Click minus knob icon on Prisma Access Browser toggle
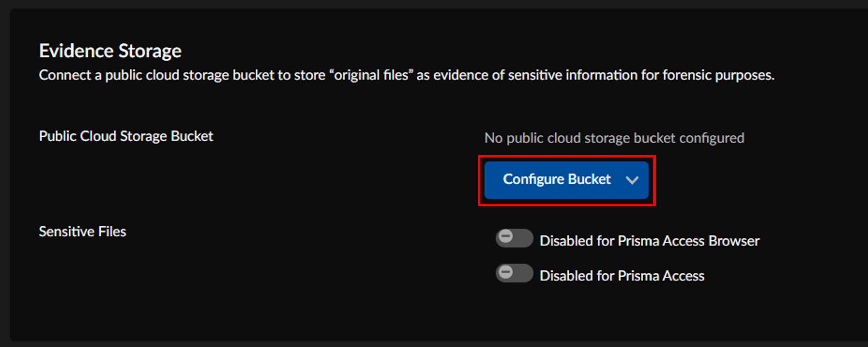This screenshot has height=347, width=868. (506, 236)
